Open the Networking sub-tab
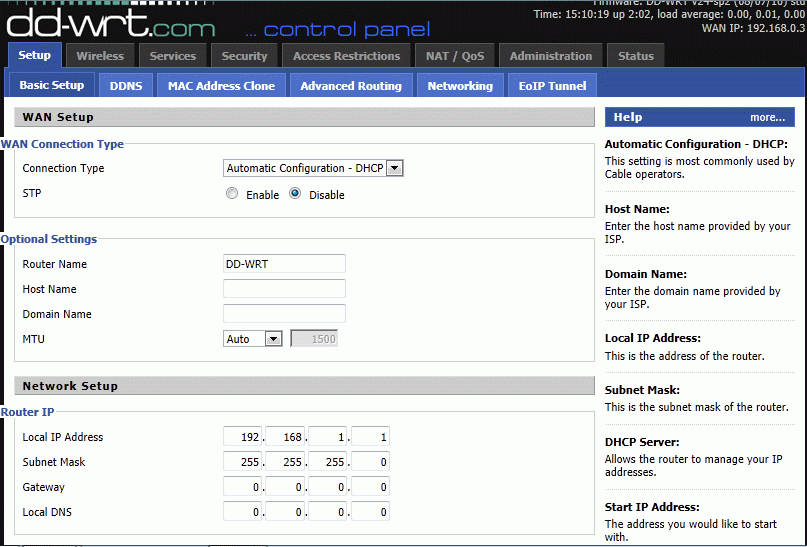 pyautogui.click(x=460, y=85)
